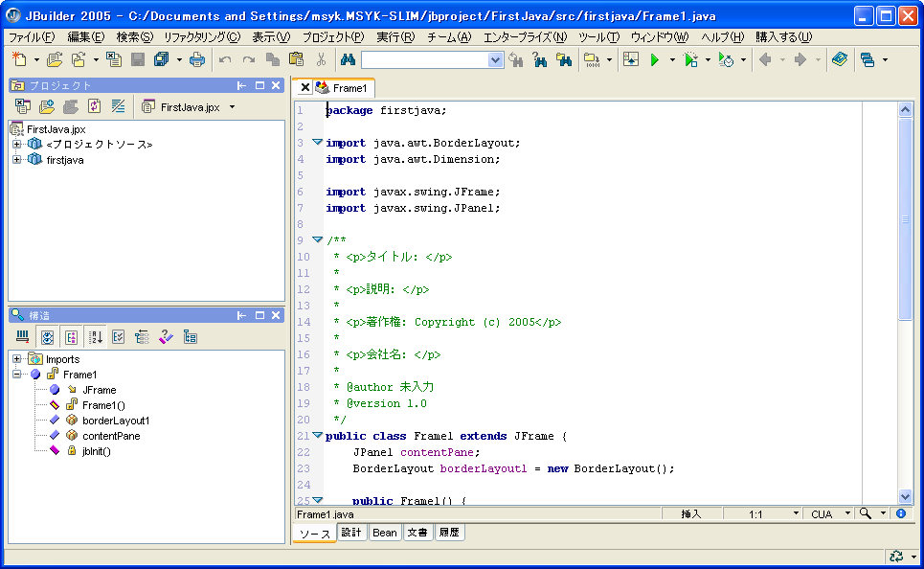Click the Refresh icon in project panel toolbar

tap(94, 106)
